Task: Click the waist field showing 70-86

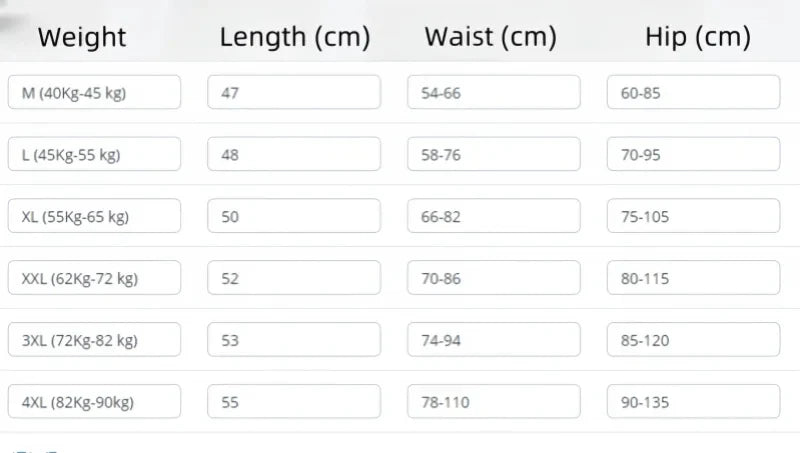Action: point(494,279)
